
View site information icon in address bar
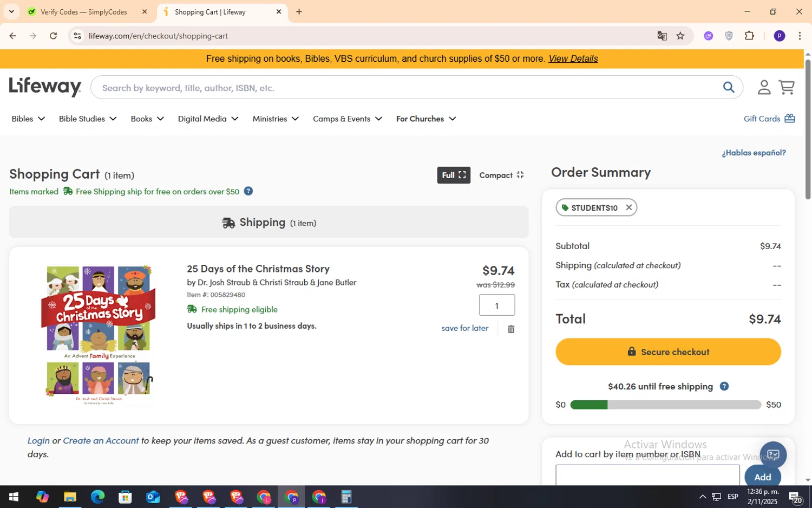tap(77, 36)
